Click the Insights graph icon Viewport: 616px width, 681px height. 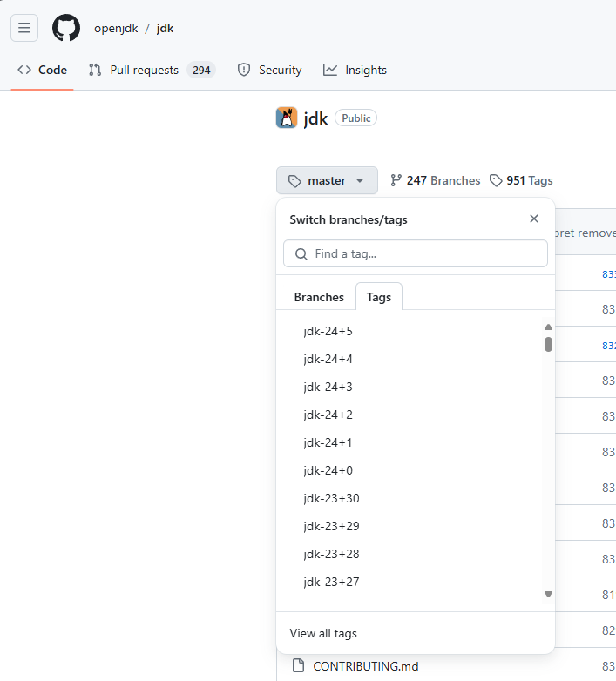tap(330, 70)
